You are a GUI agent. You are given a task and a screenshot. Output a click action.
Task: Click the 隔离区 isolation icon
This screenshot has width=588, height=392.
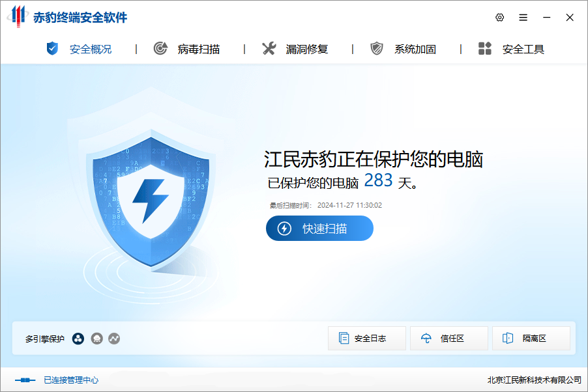(508, 339)
